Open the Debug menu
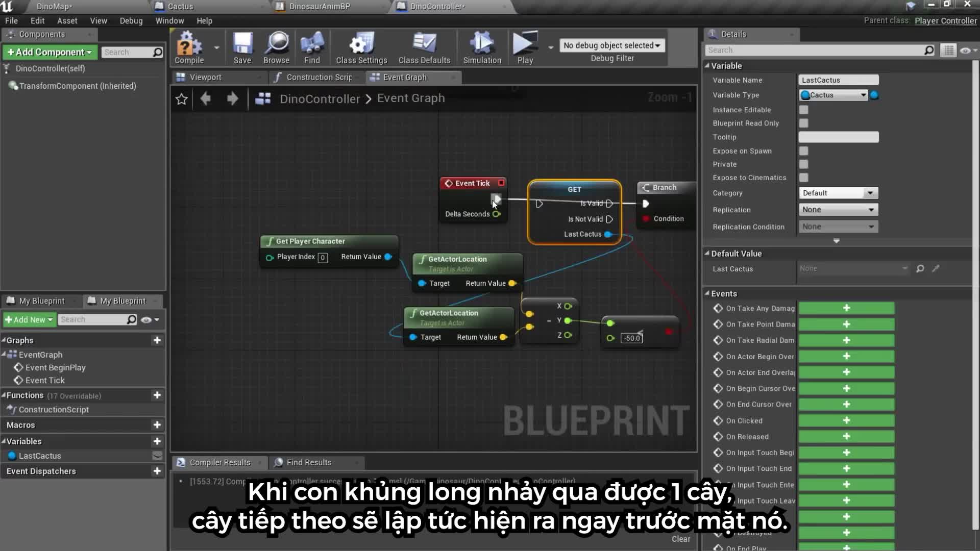This screenshot has height=551, width=980. (131, 21)
